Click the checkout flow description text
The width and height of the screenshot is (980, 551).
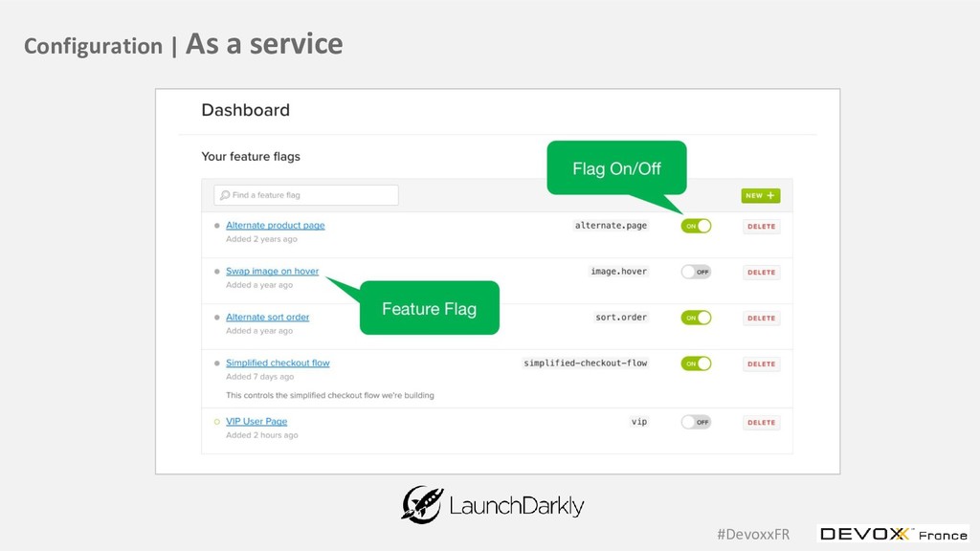coord(330,395)
